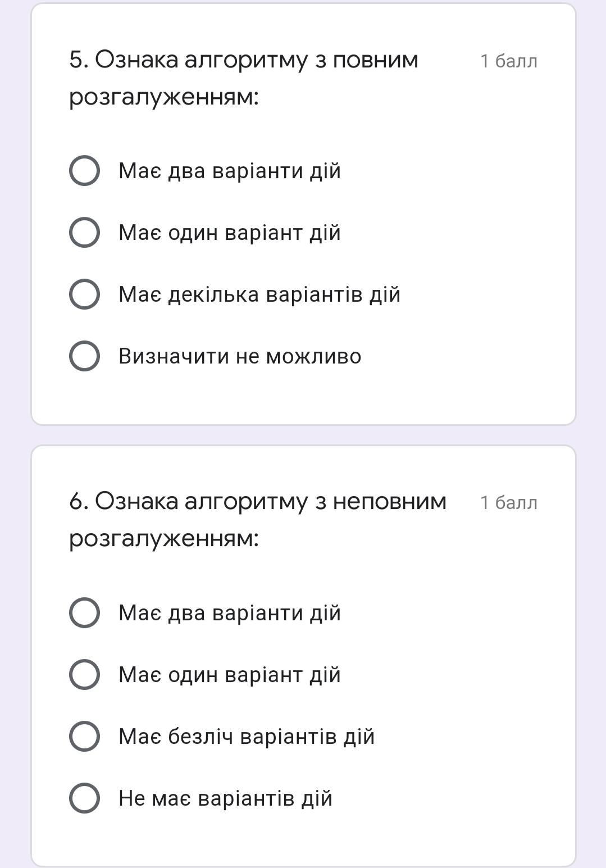The width and height of the screenshot is (606, 868).
Task: Mark radio circle beside 'Визначити не можливо'
Action: click(84, 356)
